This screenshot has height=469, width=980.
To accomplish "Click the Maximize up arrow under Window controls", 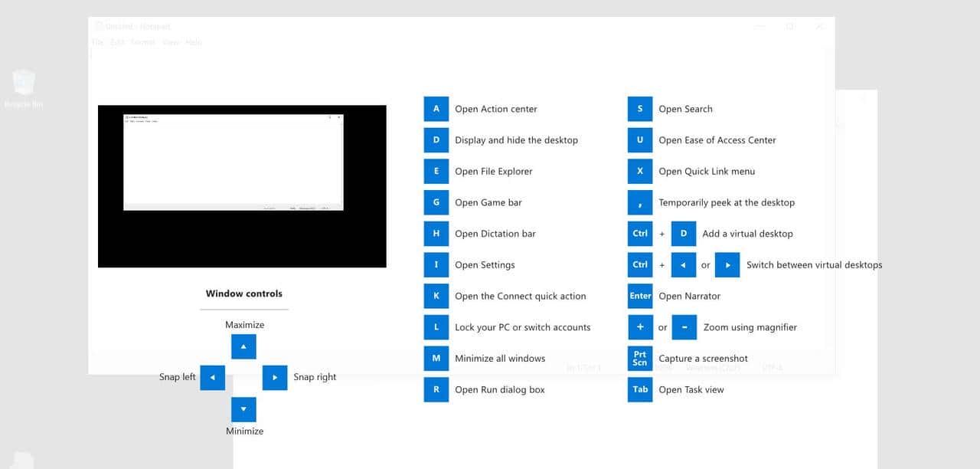I will click(243, 346).
